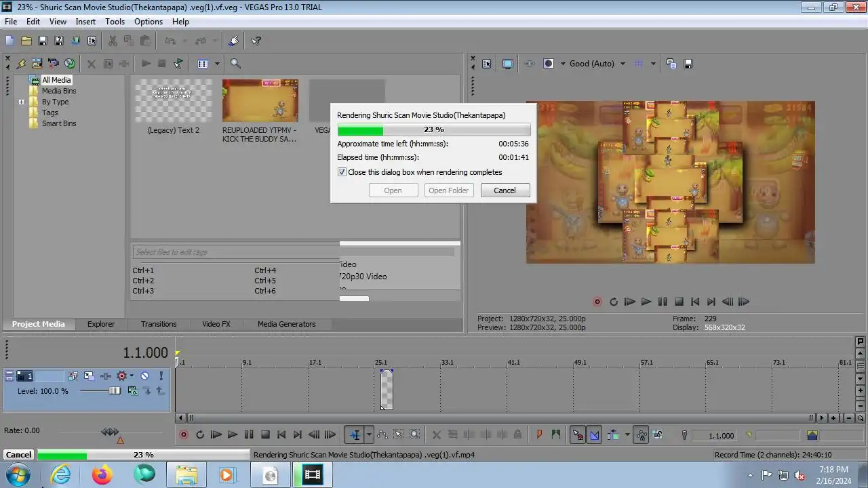Screen dimensions: 868x488
Task: Select the Envelope Edit tool
Action: (382, 435)
